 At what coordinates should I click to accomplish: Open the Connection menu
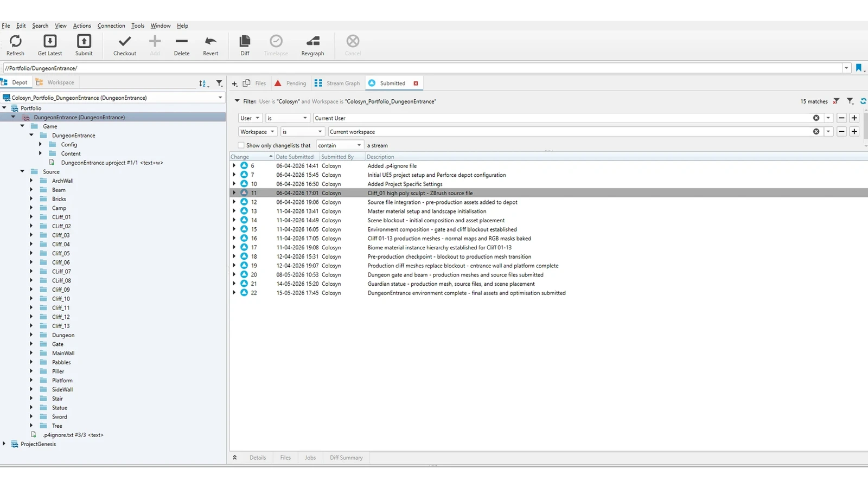(x=111, y=25)
